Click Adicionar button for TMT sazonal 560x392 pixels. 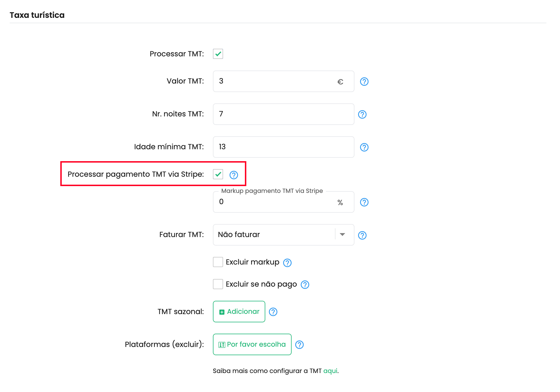coord(239,312)
